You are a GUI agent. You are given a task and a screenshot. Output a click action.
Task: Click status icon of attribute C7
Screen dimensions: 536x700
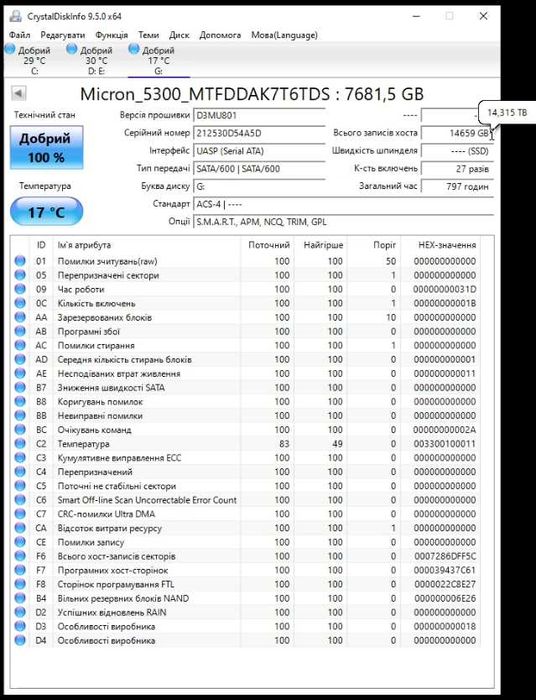[20, 514]
